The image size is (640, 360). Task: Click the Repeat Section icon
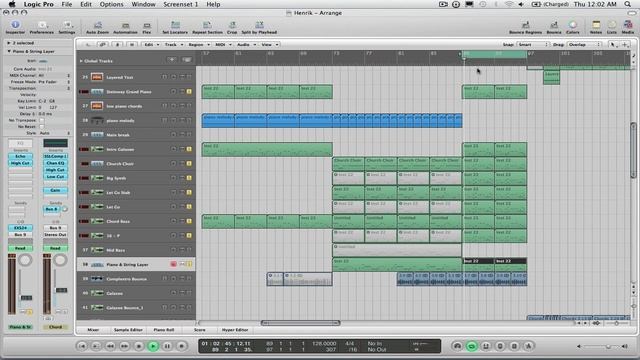point(207,25)
